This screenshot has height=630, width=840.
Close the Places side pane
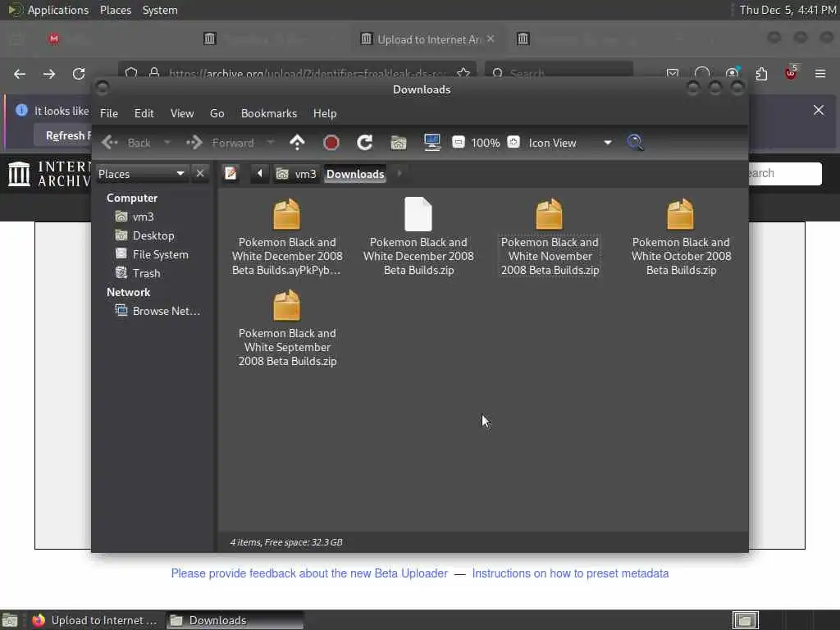click(200, 174)
